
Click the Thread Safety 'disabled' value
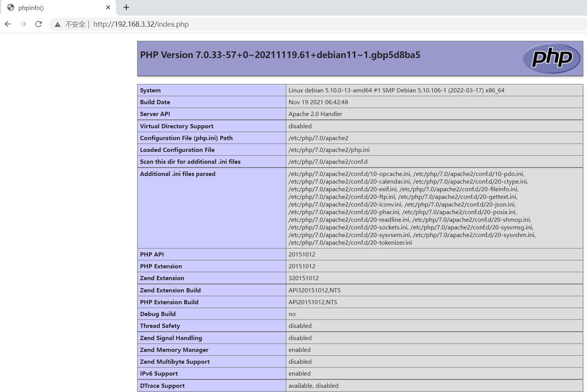click(x=300, y=326)
